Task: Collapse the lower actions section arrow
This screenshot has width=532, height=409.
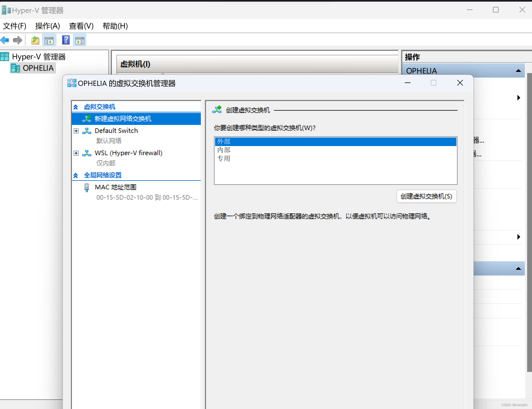Action: click(x=519, y=269)
